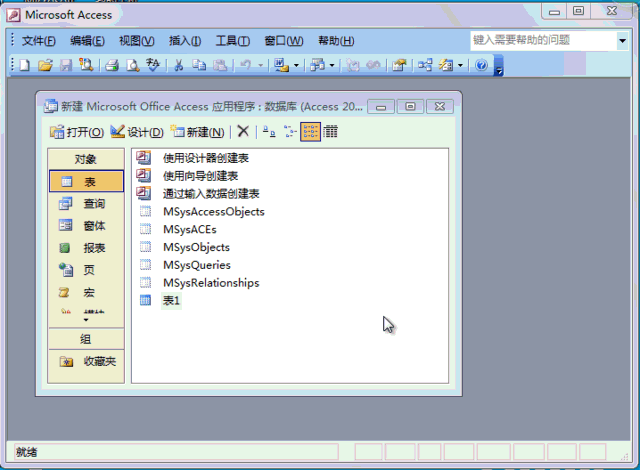Select 表 in the objects bar
This screenshot has width=640, height=470.
(x=86, y=181)
